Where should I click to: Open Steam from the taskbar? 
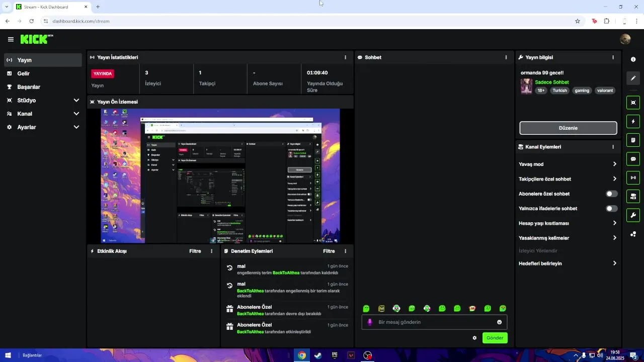tap(318, 355)
